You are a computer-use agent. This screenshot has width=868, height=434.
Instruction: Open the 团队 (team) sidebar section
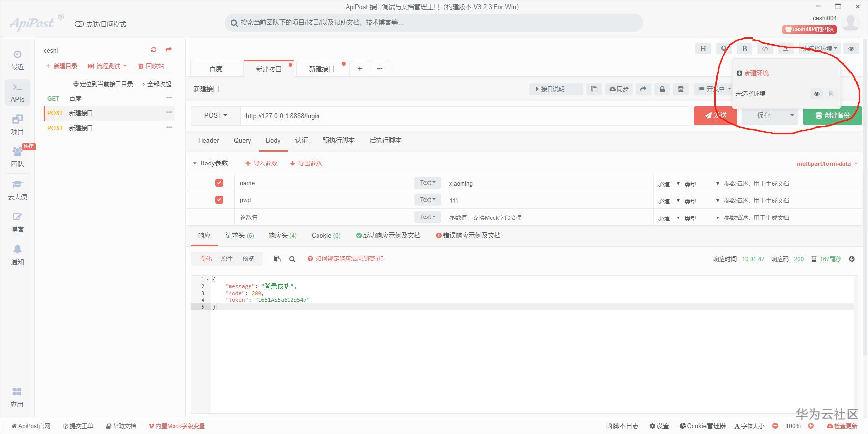pyautogui.click(x=17, y=157)
